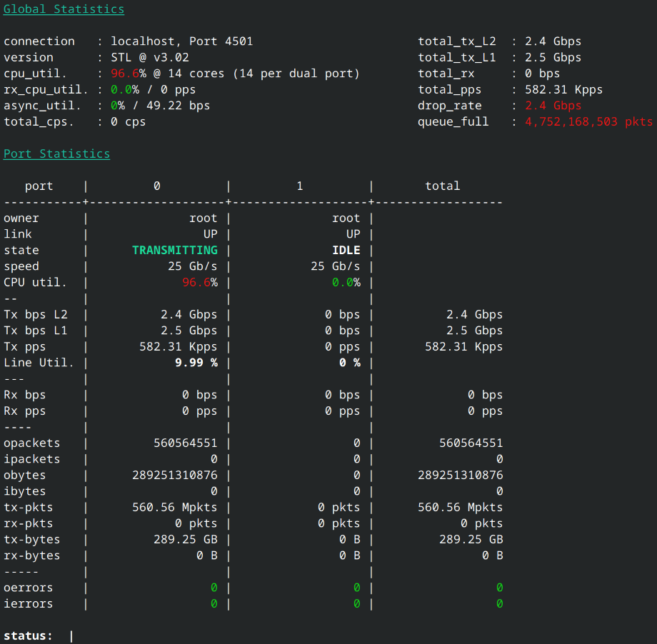
Task: Click the Port Statistics heading
Action: pyautogui.click(x=56, y=154)
